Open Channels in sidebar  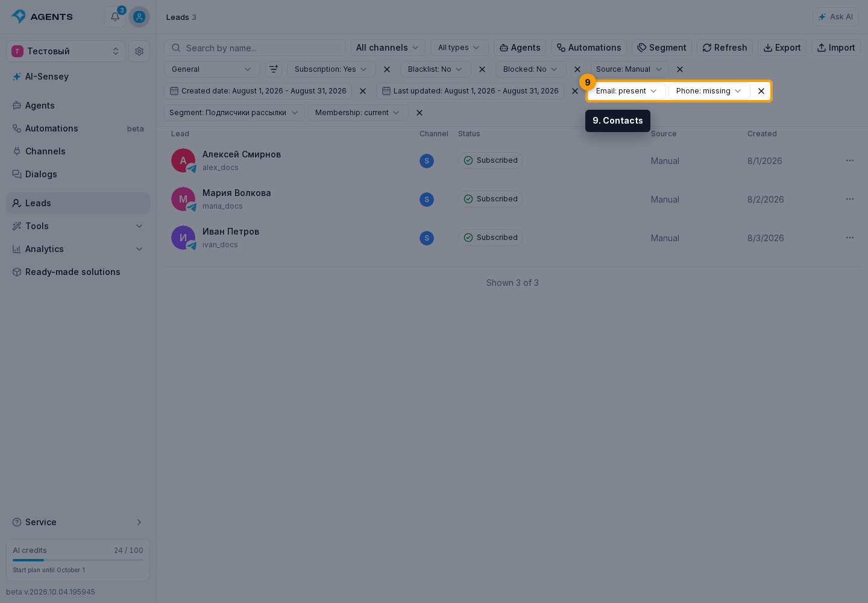point(78,151)
